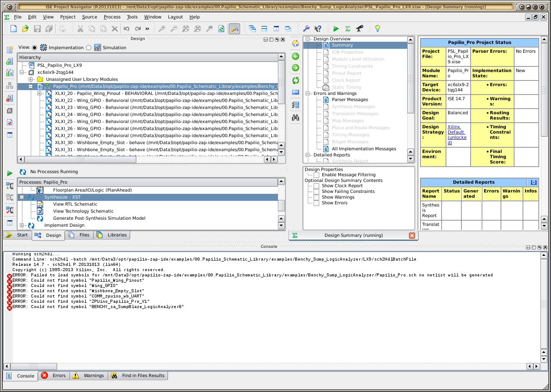Open Parser Messages in the report tree
Screen dimensions: 551x392
[x=350, y=99]
